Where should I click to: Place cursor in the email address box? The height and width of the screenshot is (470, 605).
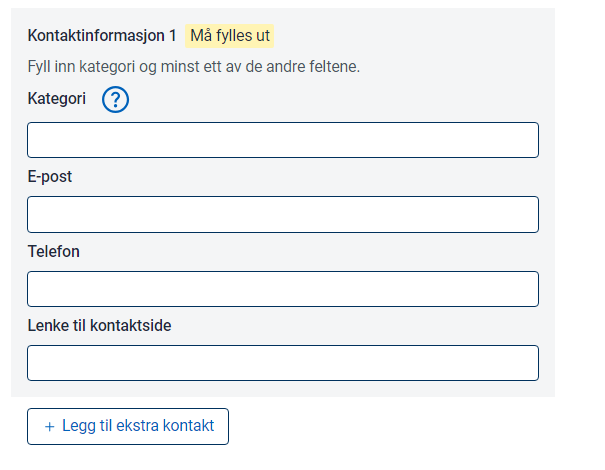[282, 214]
